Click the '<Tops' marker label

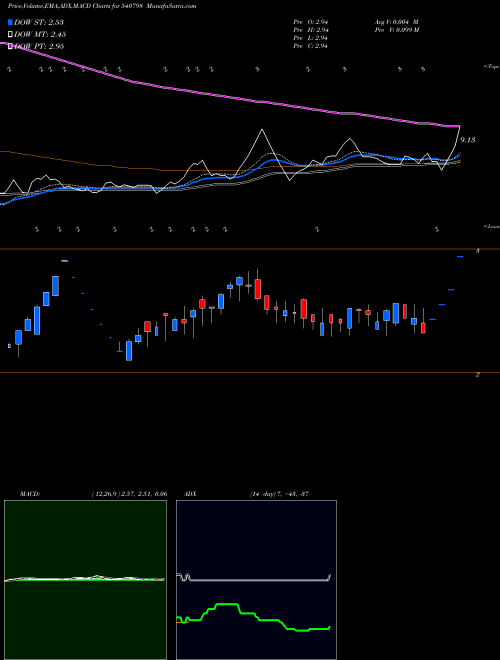pos(492,67)
